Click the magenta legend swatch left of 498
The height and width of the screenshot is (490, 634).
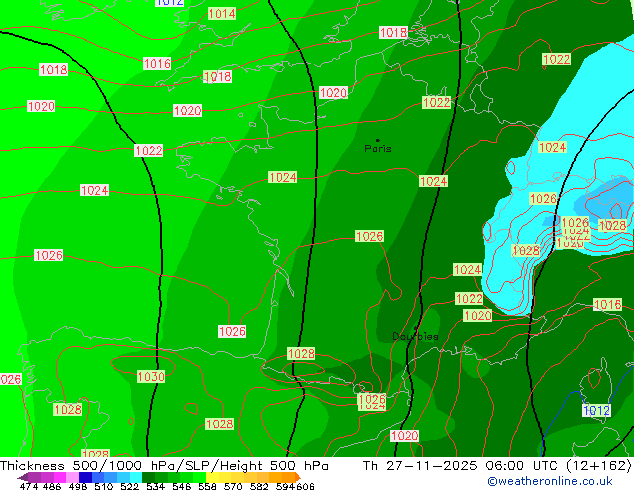point(60,477)
